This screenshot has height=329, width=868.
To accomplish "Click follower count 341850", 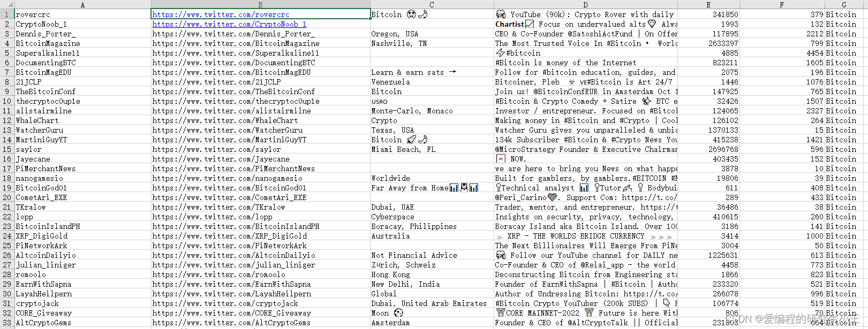I will pyautogui.click(x=708, y=14).
